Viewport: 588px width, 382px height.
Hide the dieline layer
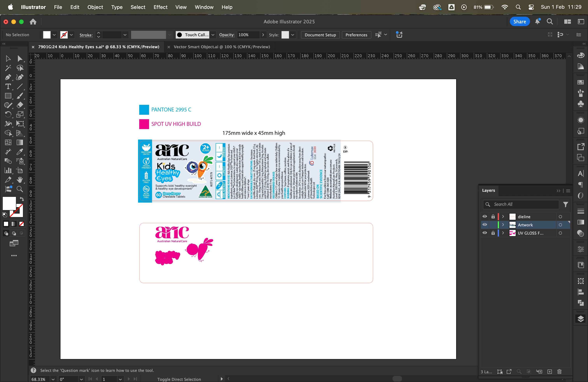coord(485,217)
